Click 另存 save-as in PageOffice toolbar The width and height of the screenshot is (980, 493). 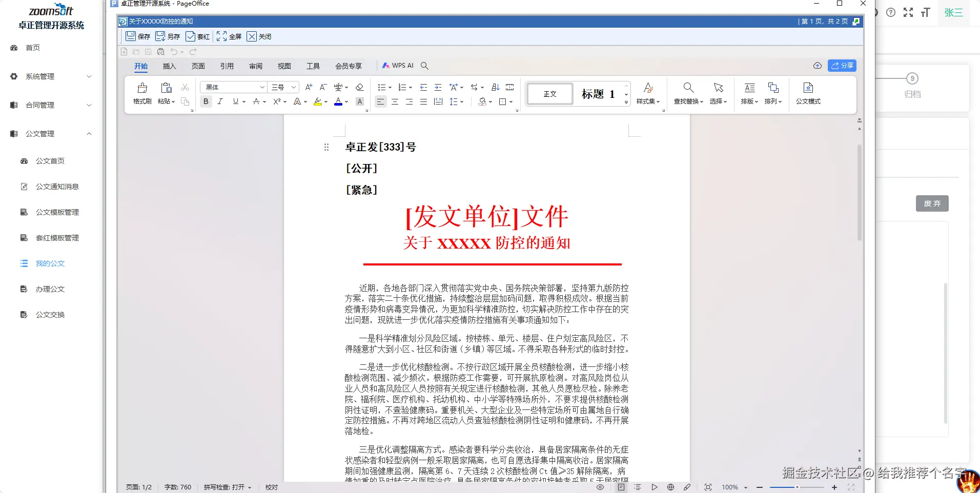tap(168, 36)
